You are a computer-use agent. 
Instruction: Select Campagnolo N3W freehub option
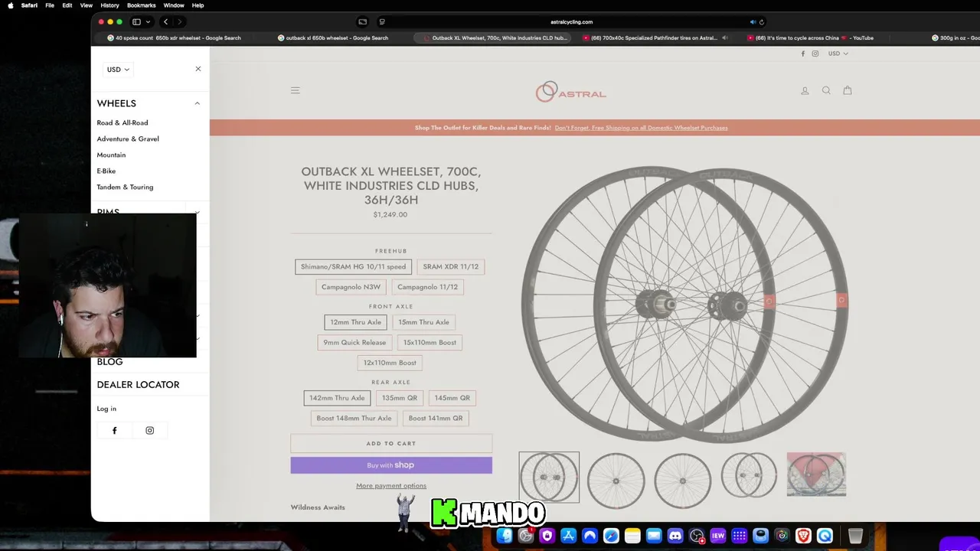(351, 287)
